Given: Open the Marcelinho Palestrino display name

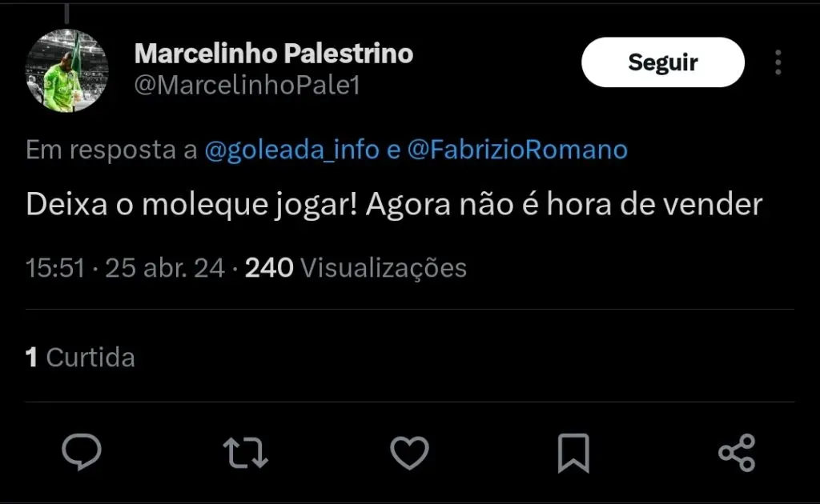Looking at the screenshot, I should click(x=274, y=54).
